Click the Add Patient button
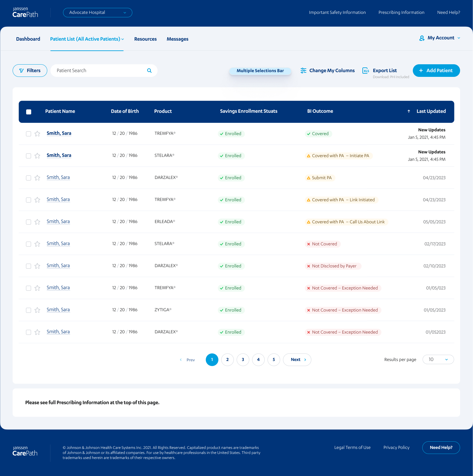The width and height of the screenshot is (473, 476). (x=436, y=71)
